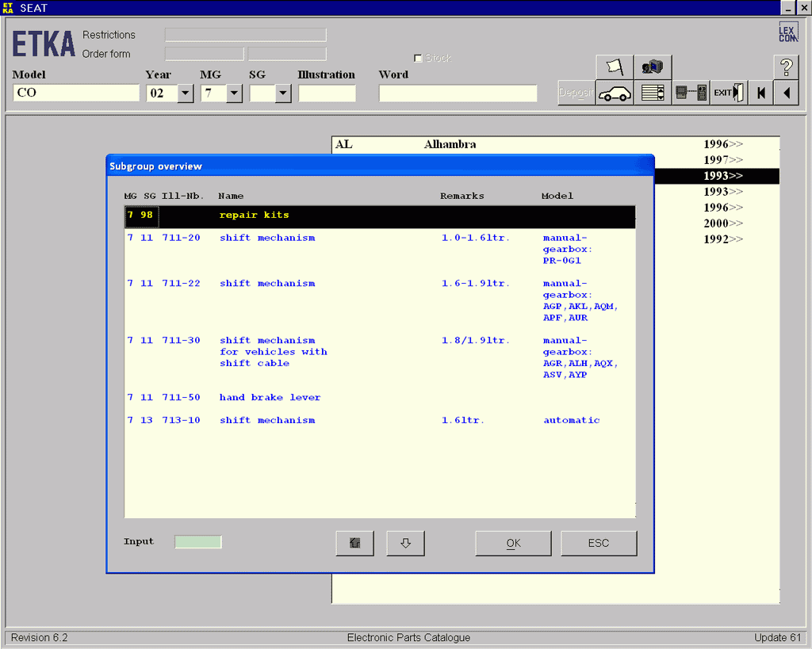812x649 pixels.
Task: Click the back arrow icon
Action: tap(787, 94)
